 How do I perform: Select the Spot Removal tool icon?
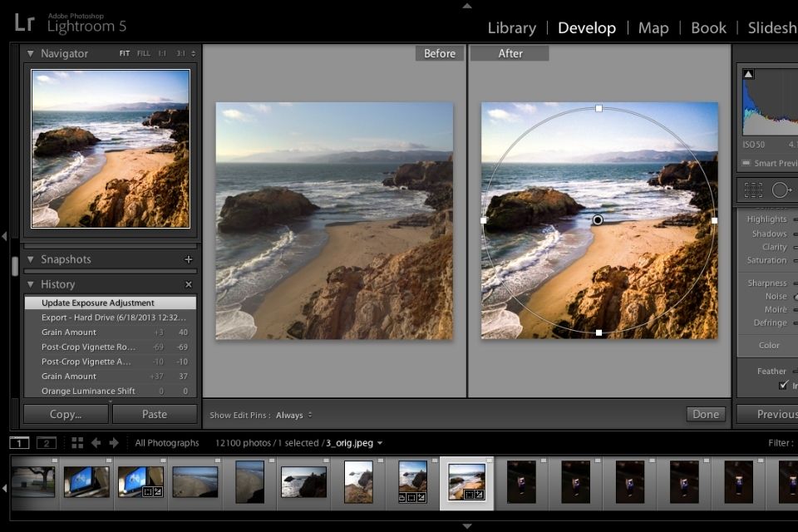pyautogui.click(x=781, y=190)
